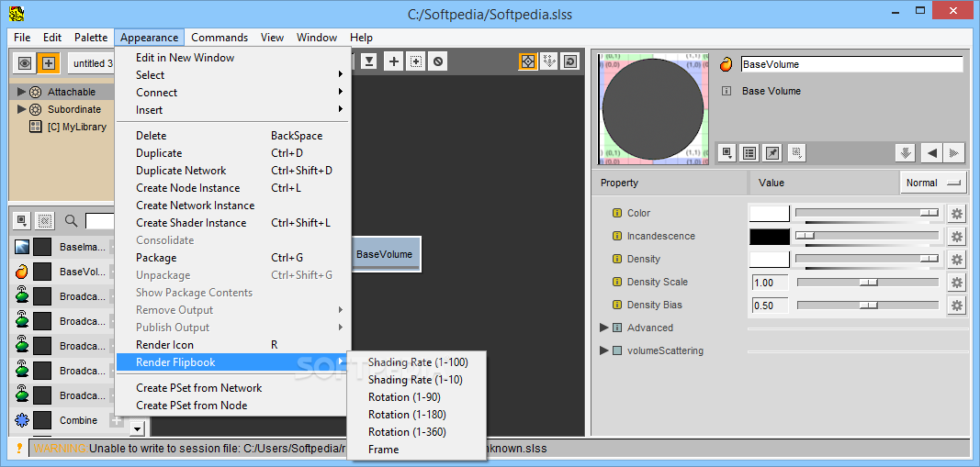Open the node list view-mode dropdown icon

[22, 220]
